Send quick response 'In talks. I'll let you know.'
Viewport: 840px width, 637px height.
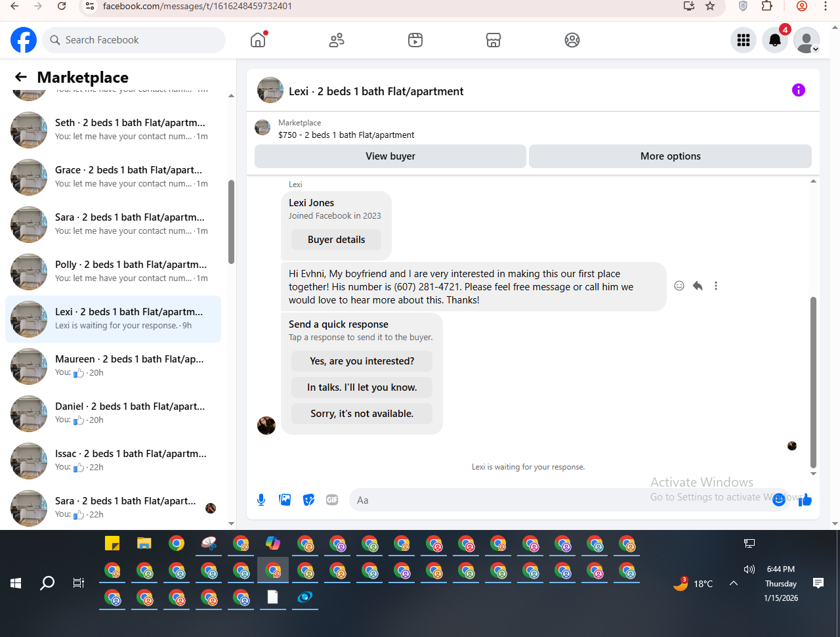tap(362, 387)
